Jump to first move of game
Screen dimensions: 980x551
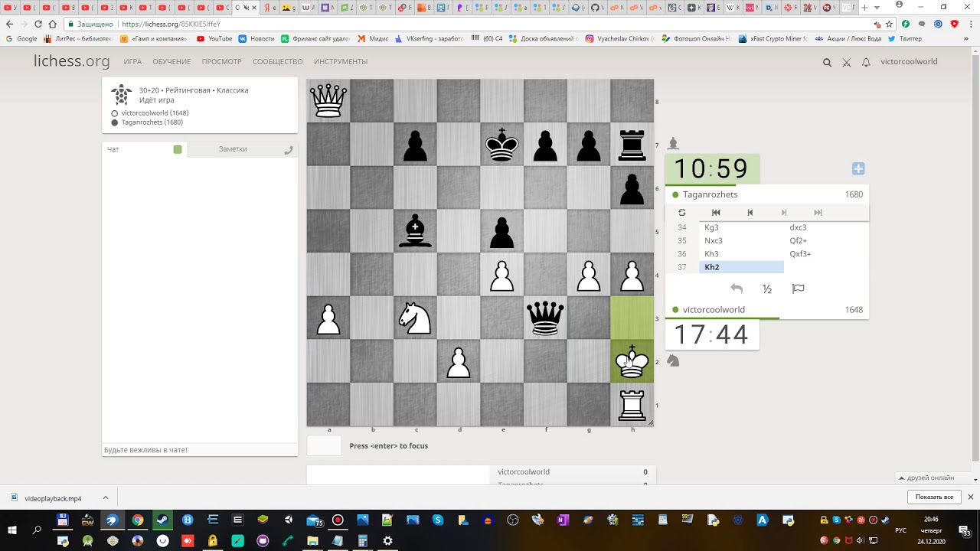coord(716,213)
